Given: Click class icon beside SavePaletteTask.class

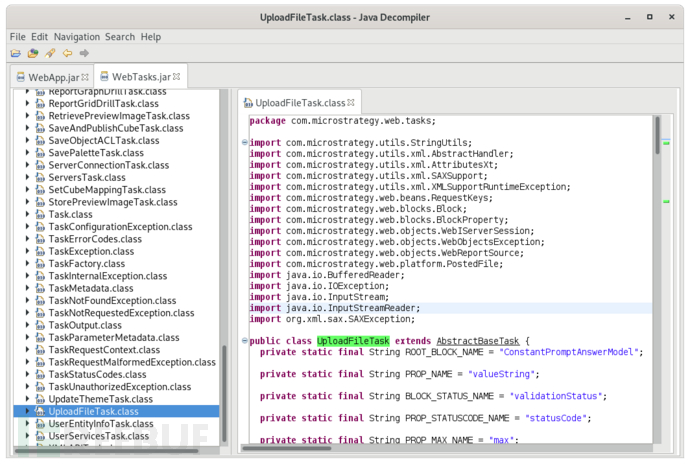Looking at the screenshot, I should click(40, 153).
